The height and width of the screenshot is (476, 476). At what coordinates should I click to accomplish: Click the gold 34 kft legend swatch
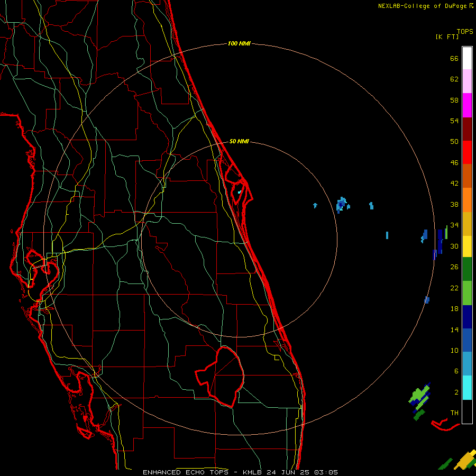467,224
